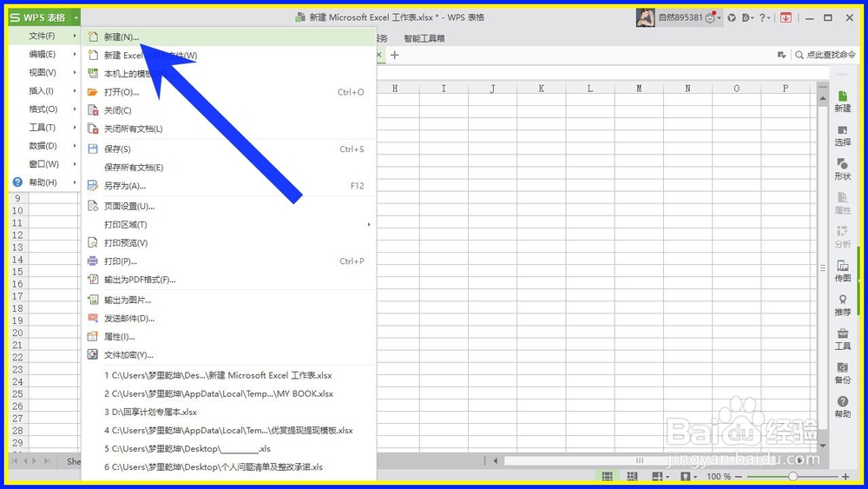
Task: Click the 输出为PDF格式(F) icon
Action: coord(93,280)
